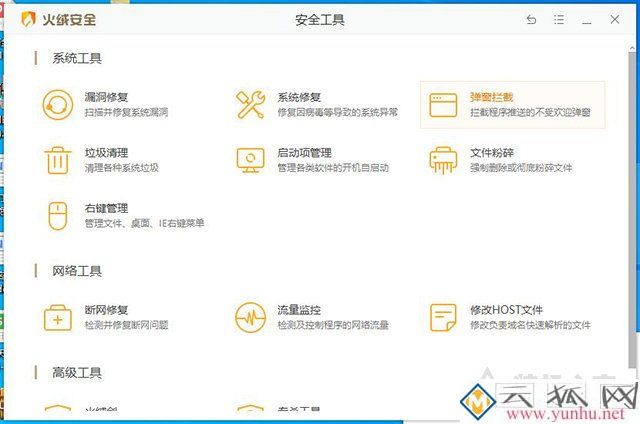Open the 漏洞修复 tool icon

tap(58, 105)
